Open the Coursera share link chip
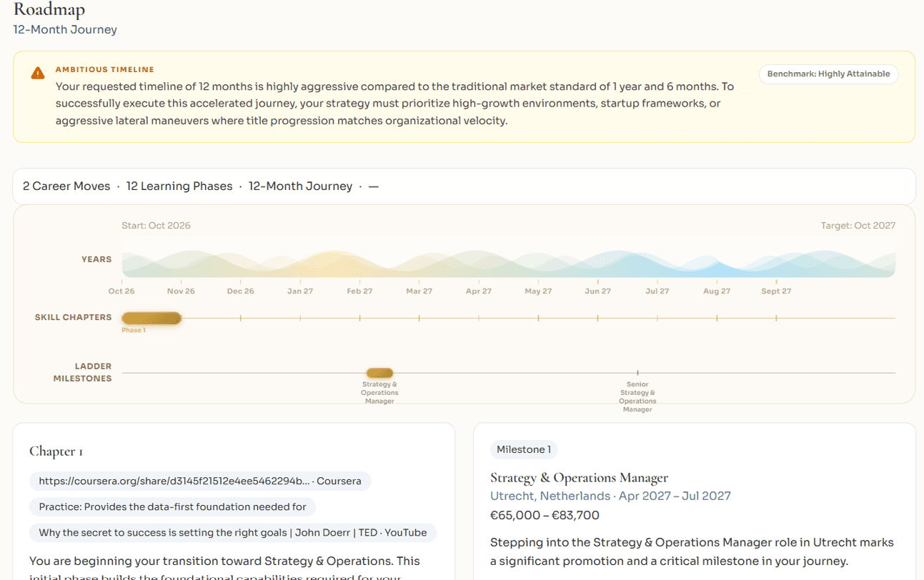The image size is (924, 580). click(200, 481)
